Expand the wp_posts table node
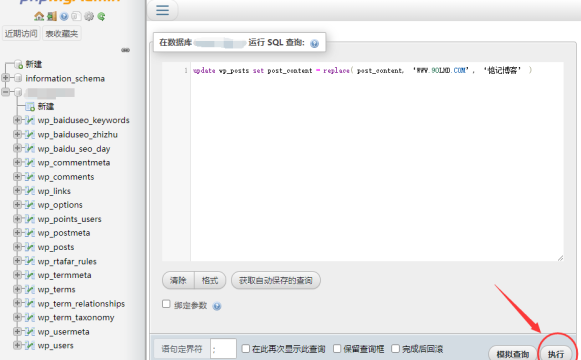The height and width of the screenshot is (360, 581). [17, 246]
